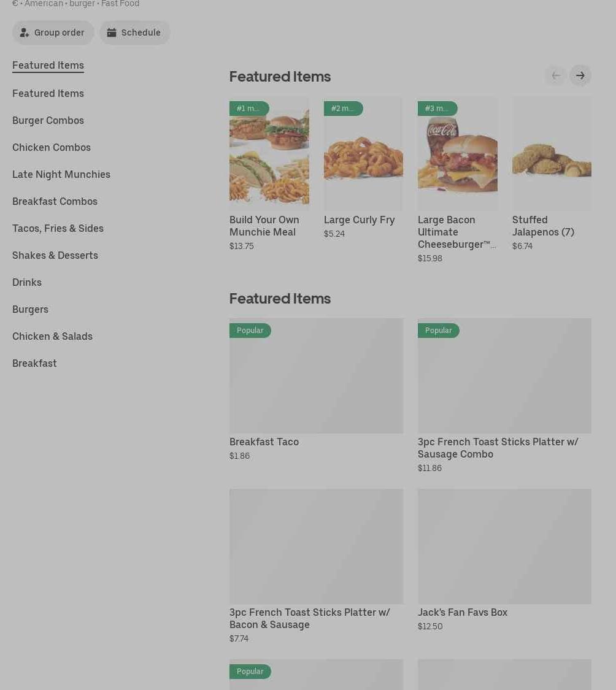Go to Chicken Combos category

[x=52, y=147]
